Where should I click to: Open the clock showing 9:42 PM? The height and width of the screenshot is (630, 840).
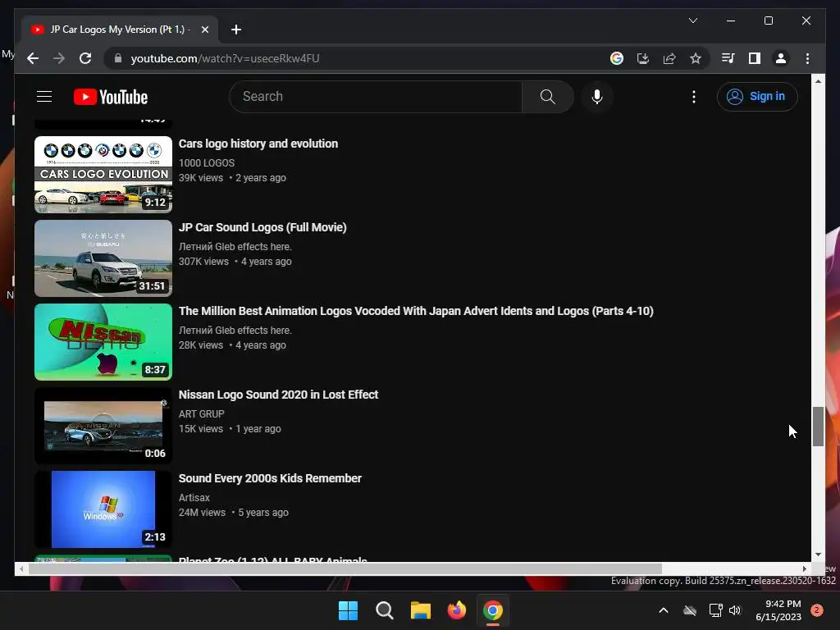click(778, 610)
